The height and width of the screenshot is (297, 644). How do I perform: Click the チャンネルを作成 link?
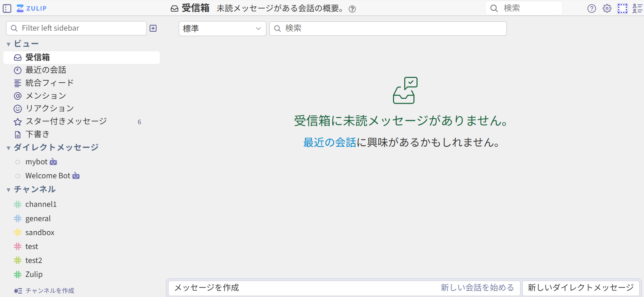pyautogui.click(x=50, y=291)
